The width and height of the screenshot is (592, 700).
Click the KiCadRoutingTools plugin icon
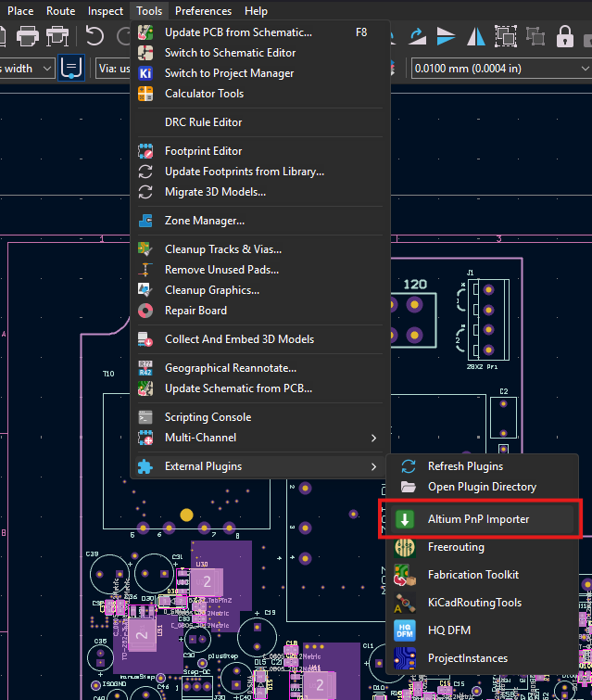(405, 603)
